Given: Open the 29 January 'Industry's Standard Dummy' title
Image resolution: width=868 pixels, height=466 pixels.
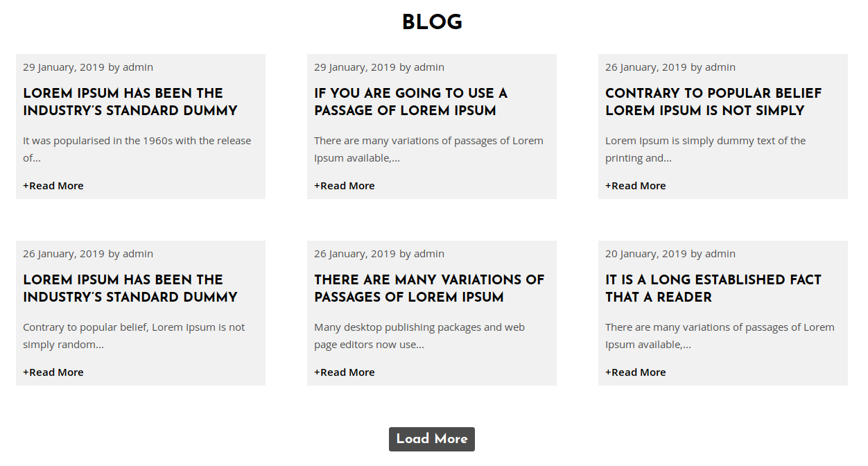Looking at the screenshot, I should click(130, 102).
